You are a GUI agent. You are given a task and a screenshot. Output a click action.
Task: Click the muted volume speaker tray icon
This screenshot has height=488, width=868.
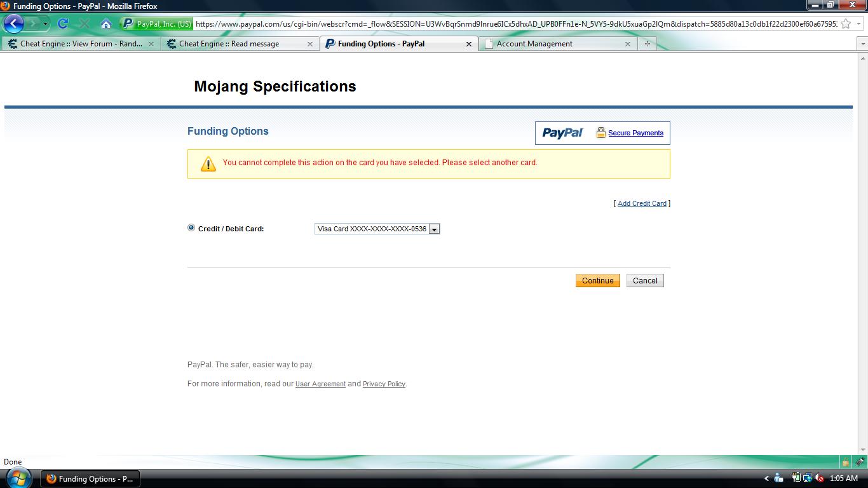819,478
